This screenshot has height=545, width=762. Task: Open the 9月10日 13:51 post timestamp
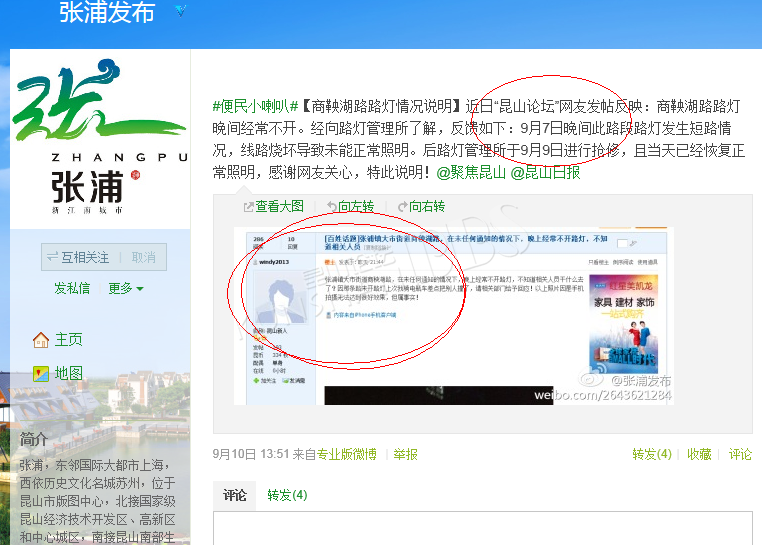click(x=251, y=454)
